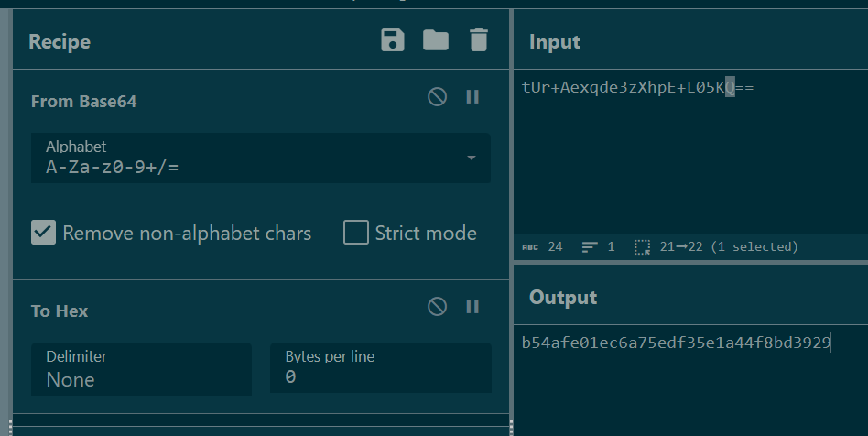Click the selection range 21→22 status entry
This screenshot has width=868, height=436.
717,247
